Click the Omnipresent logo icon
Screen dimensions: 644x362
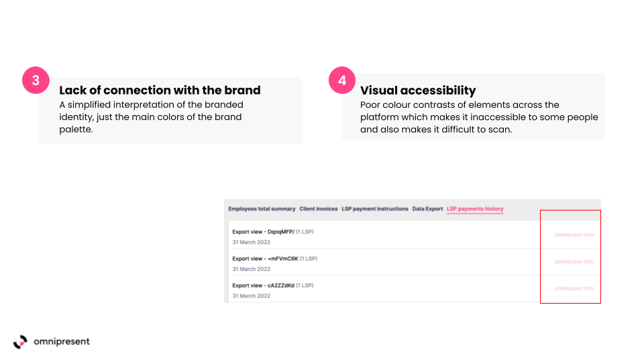pyautogui.click(x=21, y=342)
